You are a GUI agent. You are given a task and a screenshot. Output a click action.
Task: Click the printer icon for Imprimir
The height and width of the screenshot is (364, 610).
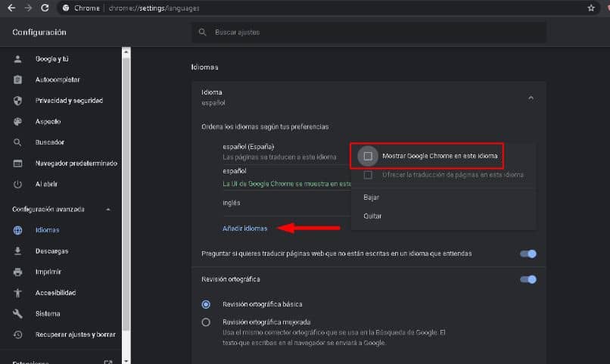point(17,272)
